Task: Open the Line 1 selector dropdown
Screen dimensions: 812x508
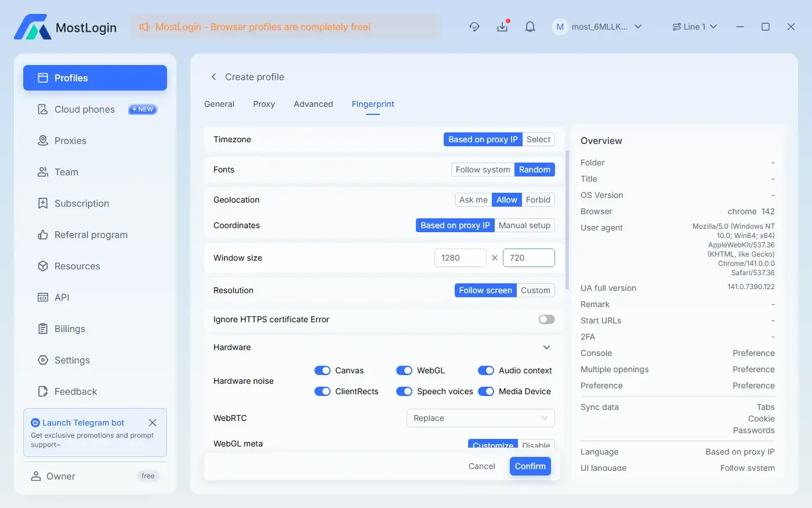Action: click(694, 26)
